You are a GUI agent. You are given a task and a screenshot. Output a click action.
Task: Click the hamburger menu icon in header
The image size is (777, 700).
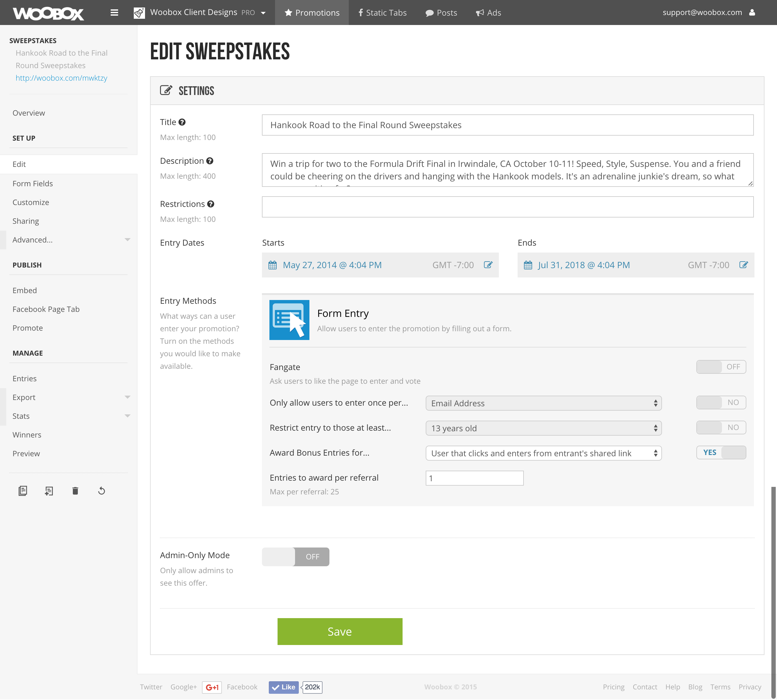[x=114, y=13]
